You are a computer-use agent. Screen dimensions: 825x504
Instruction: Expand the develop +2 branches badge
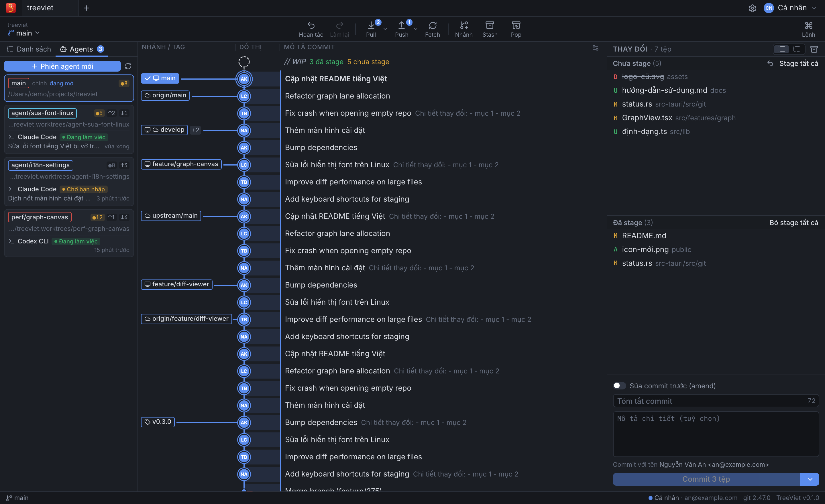tap(196, 130)
